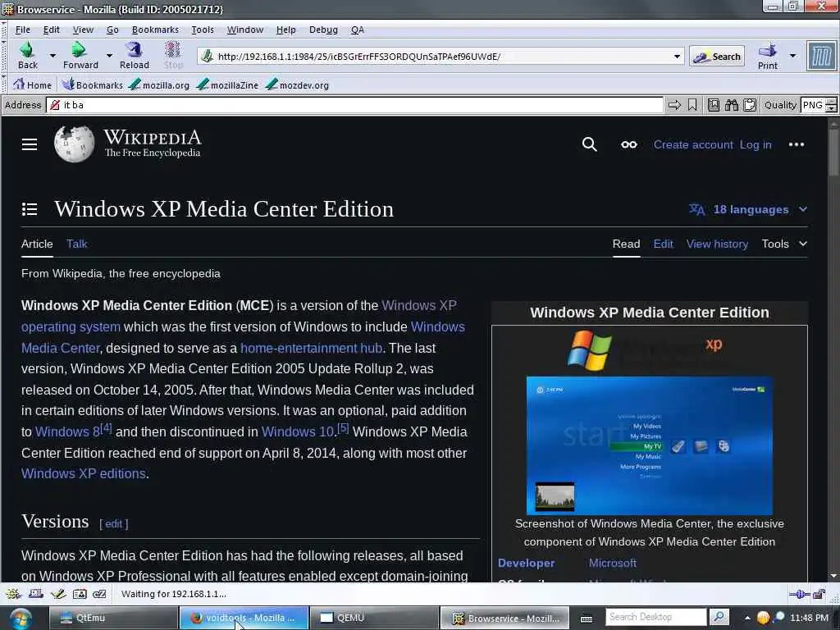Open the View menu
The height and width of the screenshot is (630, 840).
click(83, 30)
